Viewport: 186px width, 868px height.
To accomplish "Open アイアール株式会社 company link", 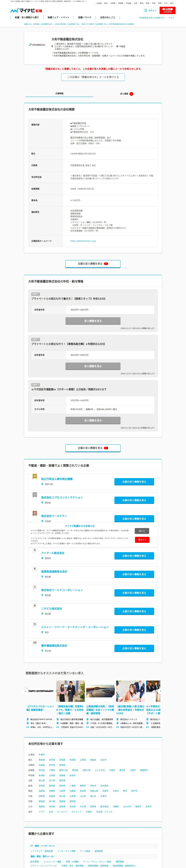I will (x=53, y=553).
